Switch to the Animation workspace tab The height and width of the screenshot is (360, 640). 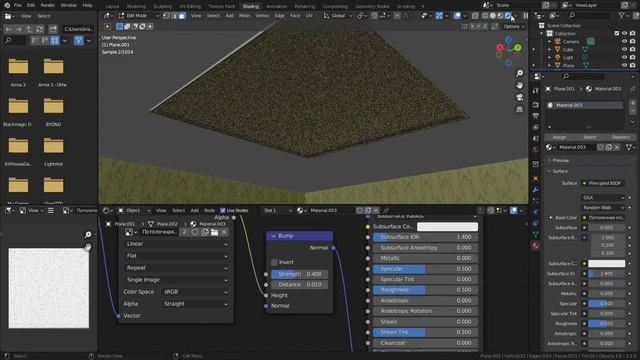[277, 6]
